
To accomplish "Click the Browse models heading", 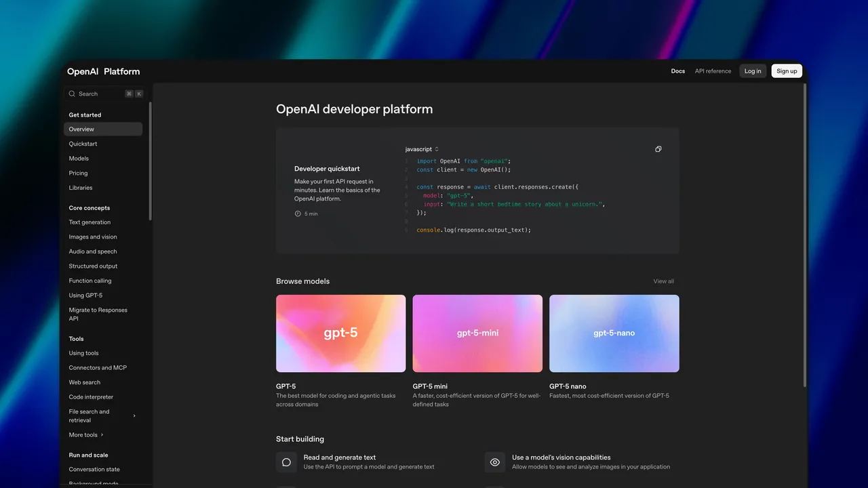I will point(302,281).
